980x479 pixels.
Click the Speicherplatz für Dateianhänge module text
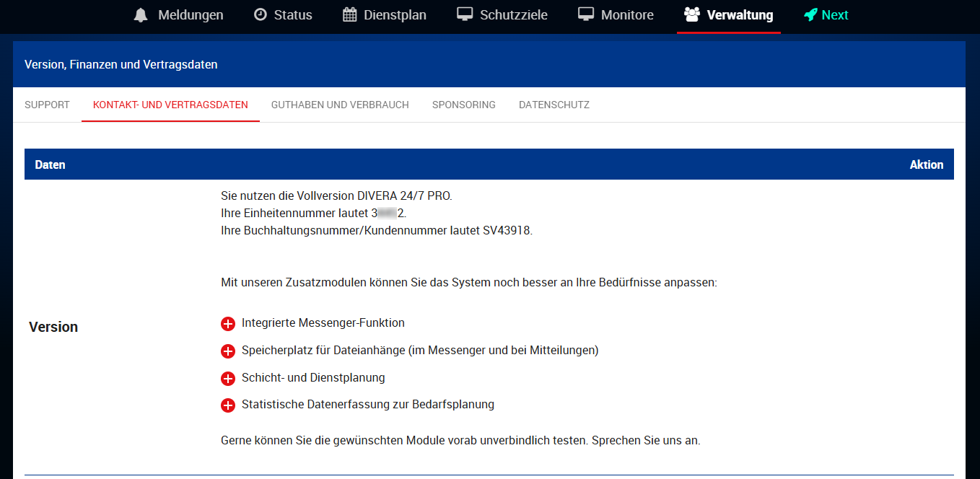tap(420, 351)
